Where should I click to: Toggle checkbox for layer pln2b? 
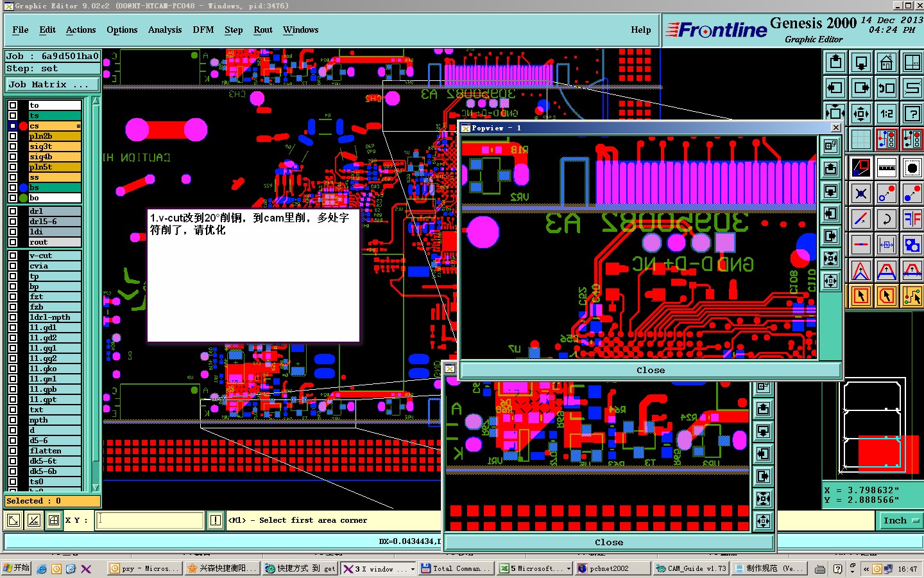pyautogui.click(x=13, y=136)
